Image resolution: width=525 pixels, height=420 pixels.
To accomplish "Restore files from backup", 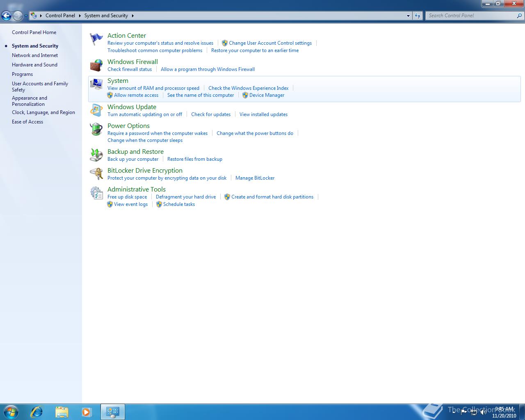I will 195,159.
